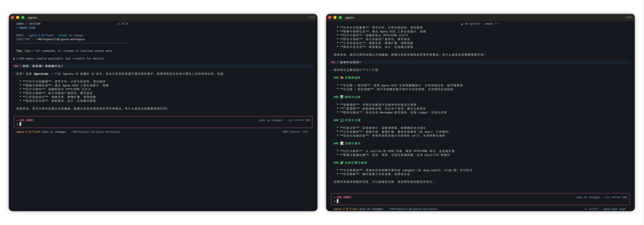Click the /model command text
This screenshot has height=225, width=644.
click(x=63, y=35)
